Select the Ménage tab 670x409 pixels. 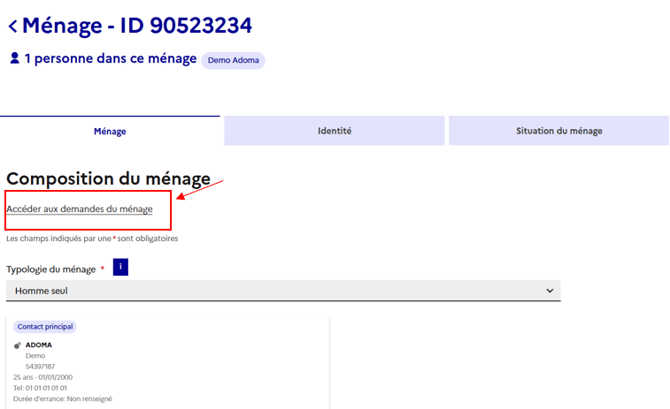click(x=110, y=131)
